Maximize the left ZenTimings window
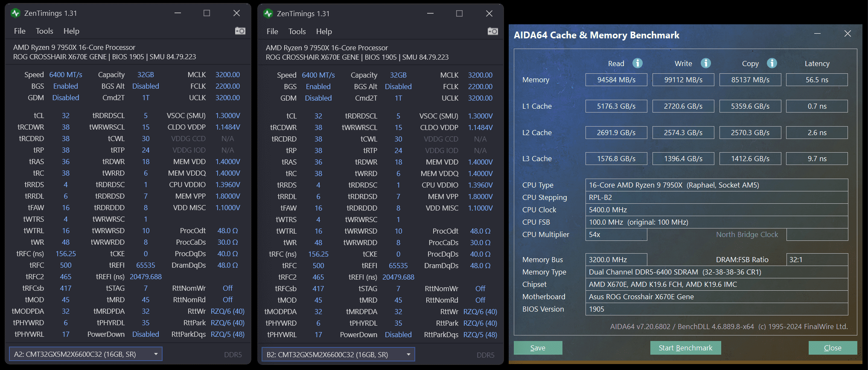868x370 pixels. click(207, 13)
